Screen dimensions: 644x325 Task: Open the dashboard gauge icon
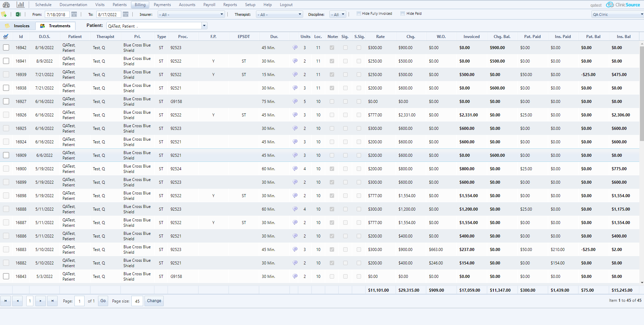pos(6,5)
